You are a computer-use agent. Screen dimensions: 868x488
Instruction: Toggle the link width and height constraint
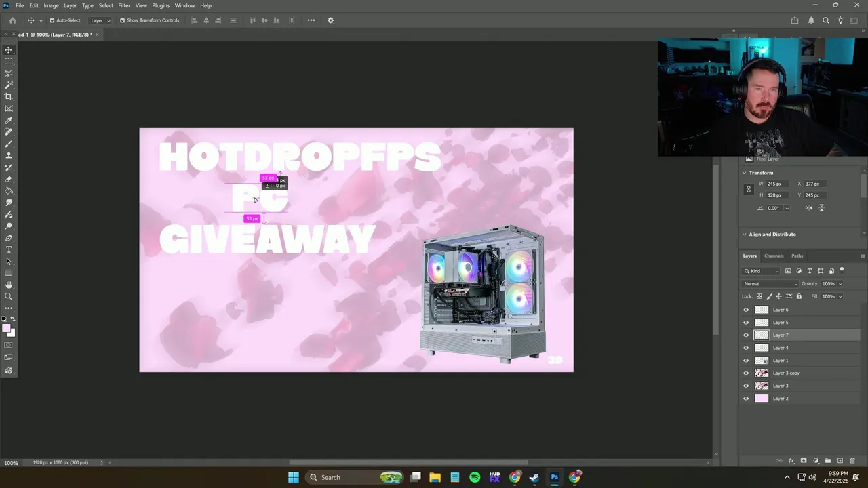point(749,190)
